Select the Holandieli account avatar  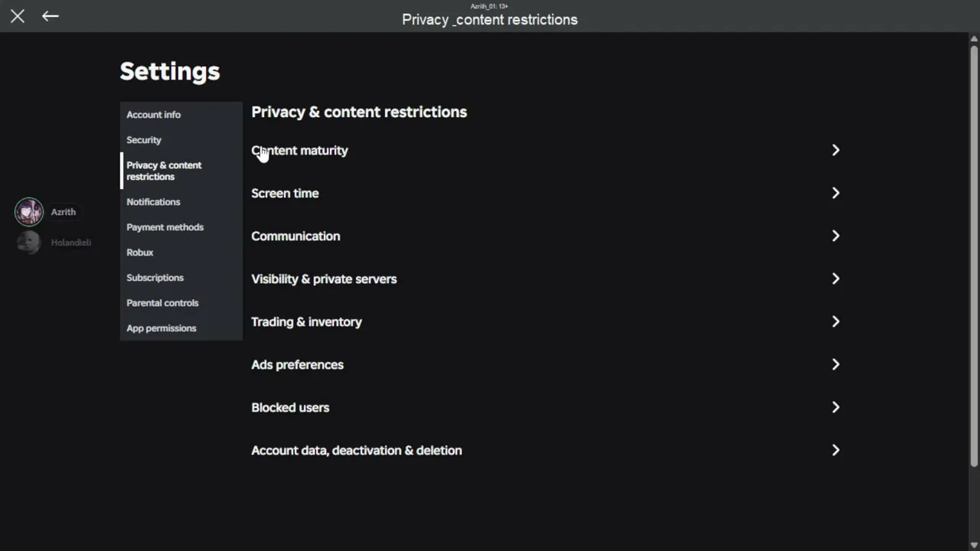click(29, 243)
